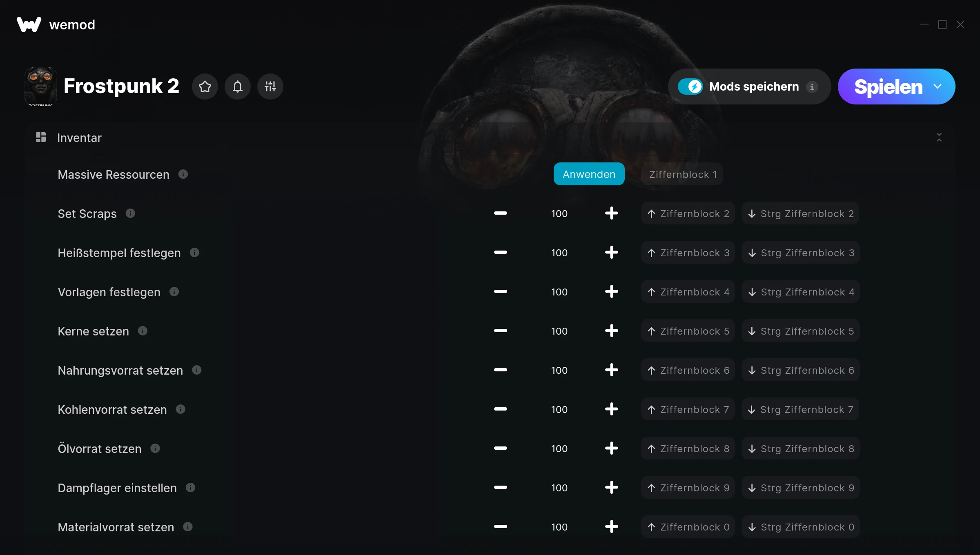
Task: Increase Set Scraps with the plus stepper
Action: tap(611, 213)
